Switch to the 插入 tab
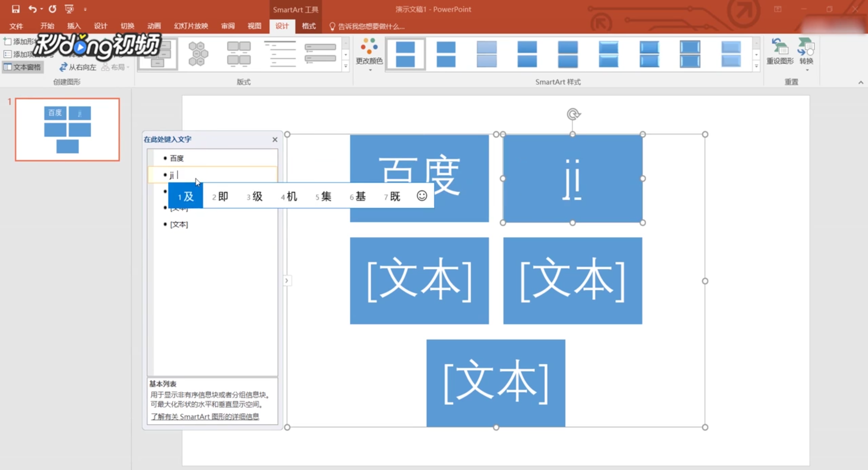 [74, 26]
